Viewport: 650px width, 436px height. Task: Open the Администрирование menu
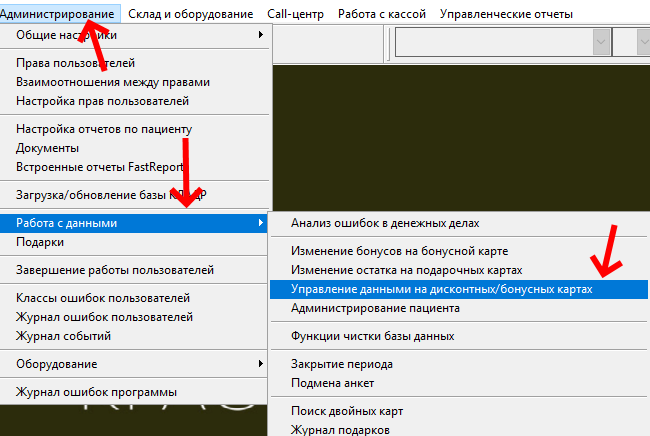pyautogui.click(x=60, y=14)
